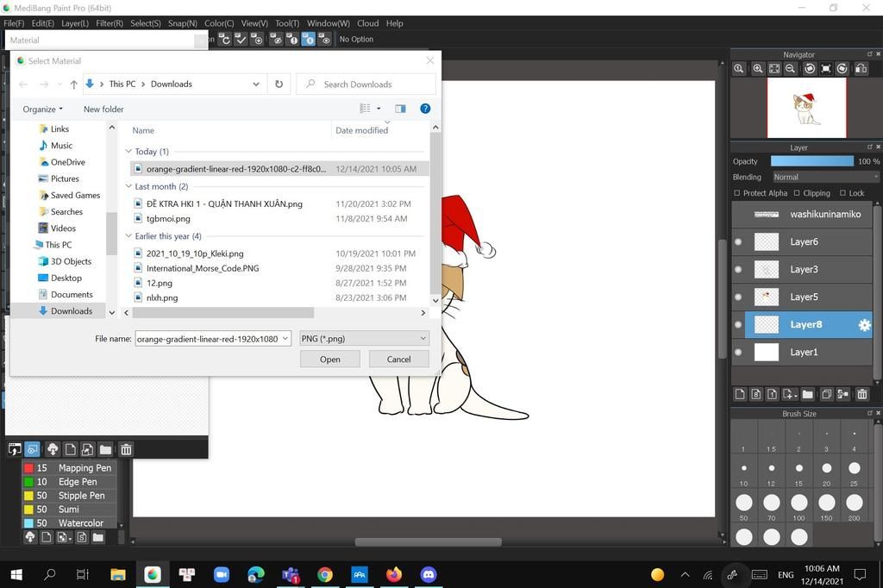Delete the layer with the trash icon
The height and width of the screenshot is (588, 883).
[x=862, y=394]
